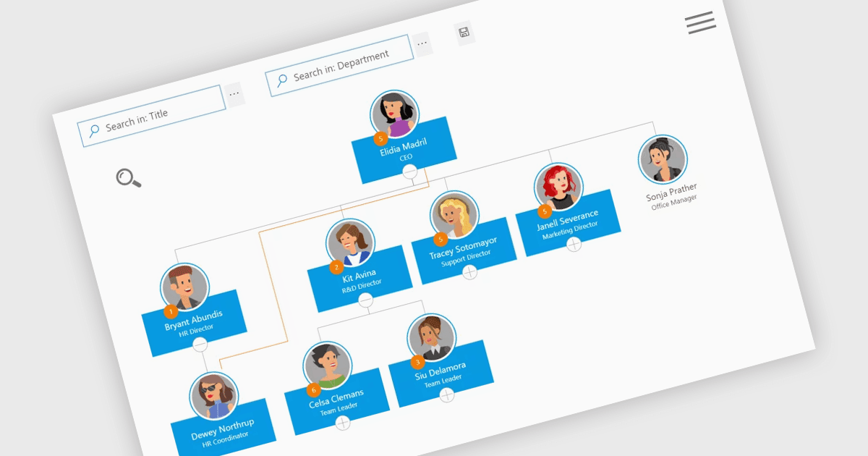Select Janell Severance's avatar photo

pos(558,187)
